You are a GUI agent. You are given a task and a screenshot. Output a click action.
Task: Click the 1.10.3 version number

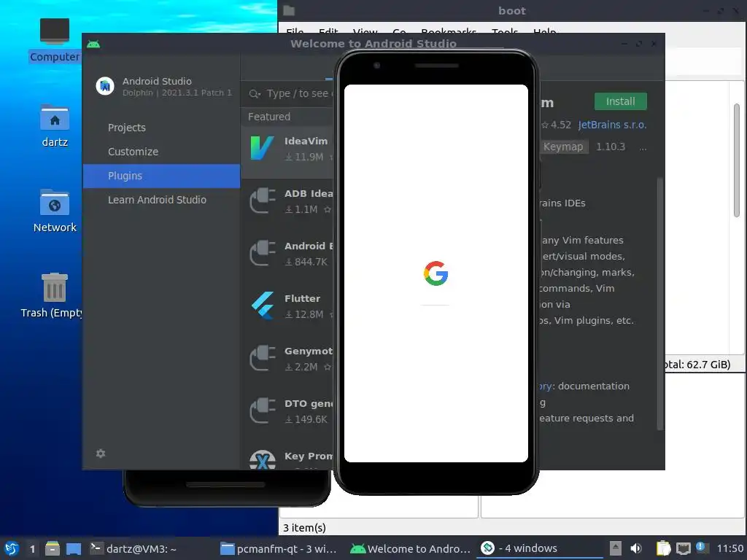point(611,147)
